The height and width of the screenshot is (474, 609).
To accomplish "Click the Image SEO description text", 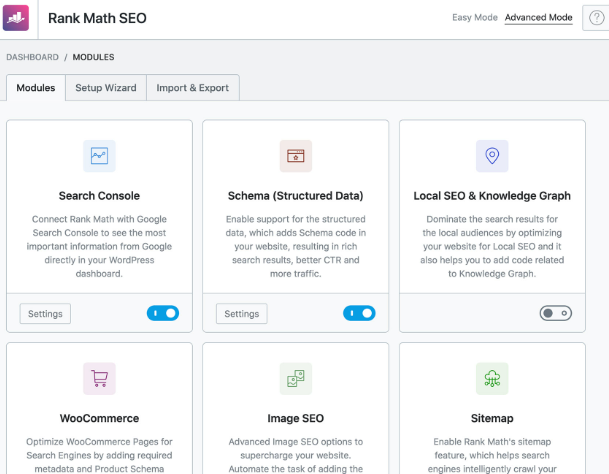I will [x=296, y=455].
